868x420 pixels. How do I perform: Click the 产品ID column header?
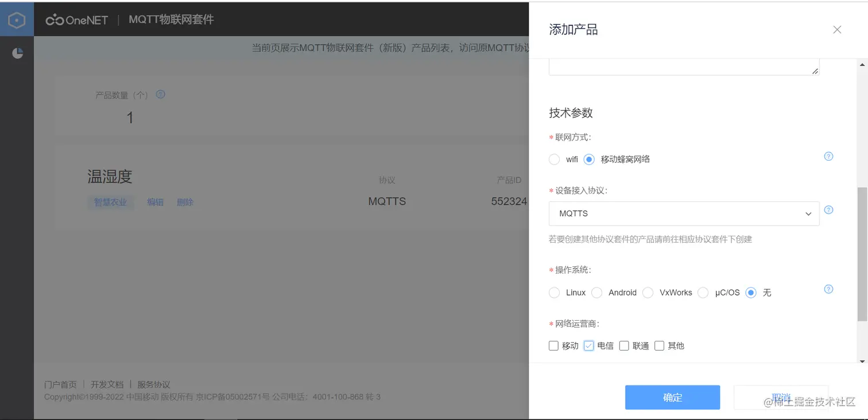pyautogui.click(x=509, y=180)
